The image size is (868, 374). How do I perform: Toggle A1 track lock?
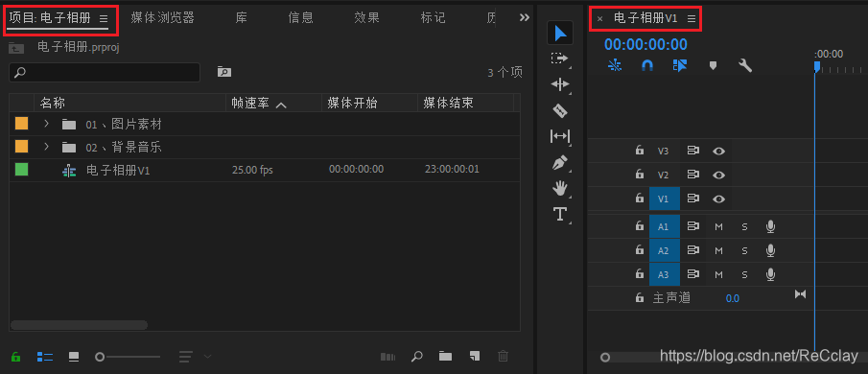click(640, 225)
